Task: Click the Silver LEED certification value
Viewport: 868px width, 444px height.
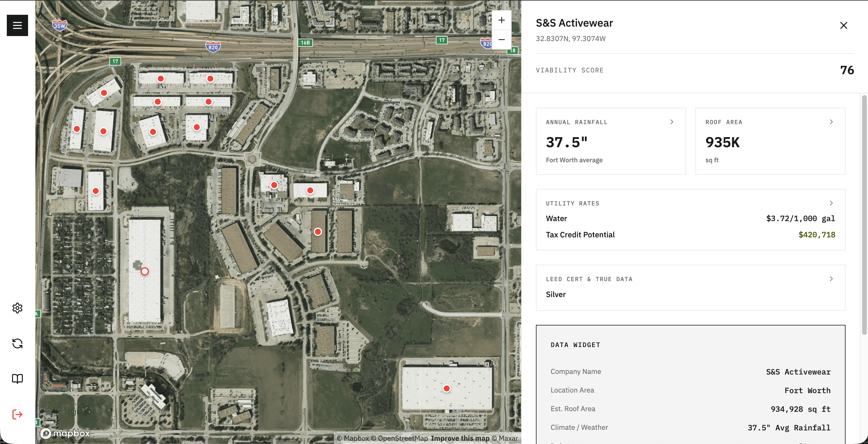Action: (x=556, y=294)
